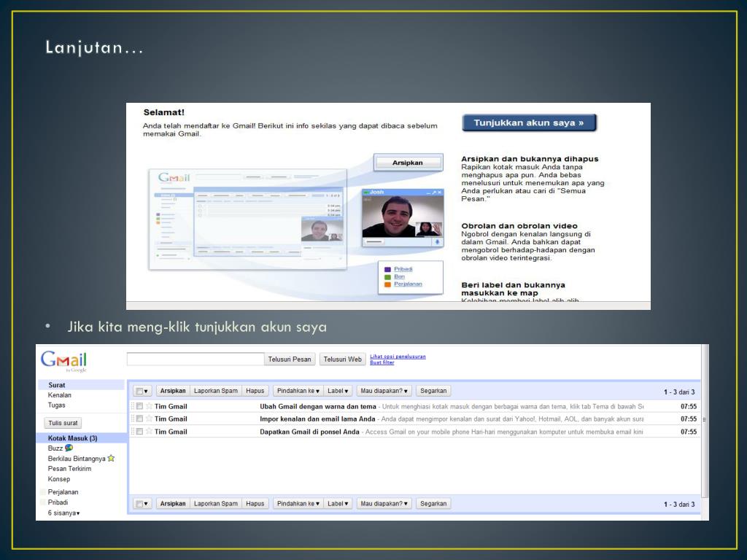
Task: Click Tulis surat button
Action: point(63,423)
